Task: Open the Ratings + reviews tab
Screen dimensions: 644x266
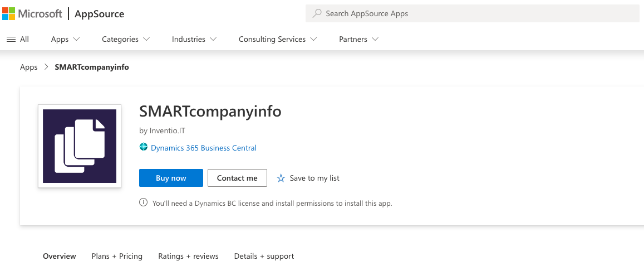Action: click(x=188, y=256)
